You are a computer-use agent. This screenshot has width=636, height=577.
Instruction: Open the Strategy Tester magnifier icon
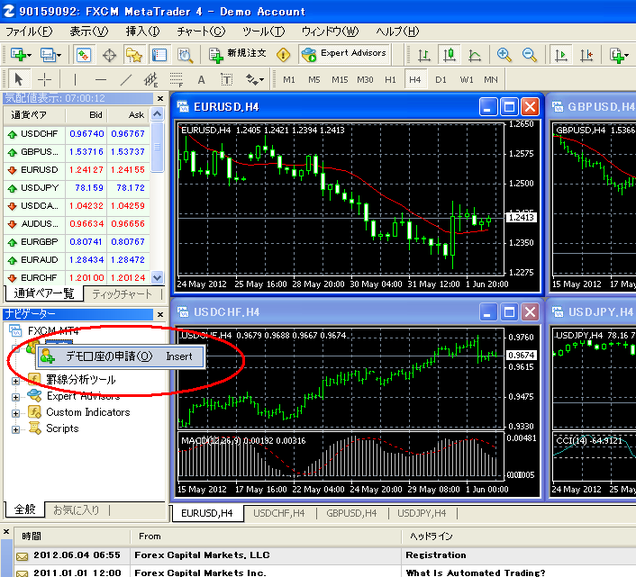tap(185, 54)
